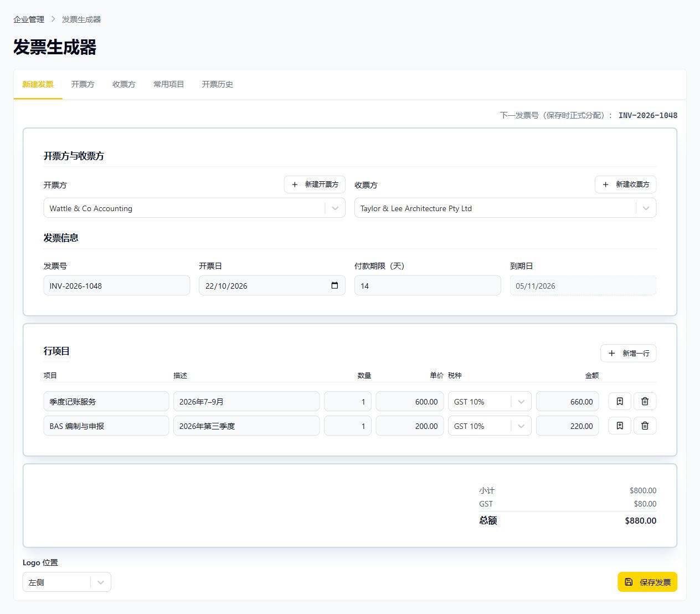The height and width of the screenshot is (614, 700).
Task: Click the 到期日 field showing 05/11/2026
Action: point(583,285)
